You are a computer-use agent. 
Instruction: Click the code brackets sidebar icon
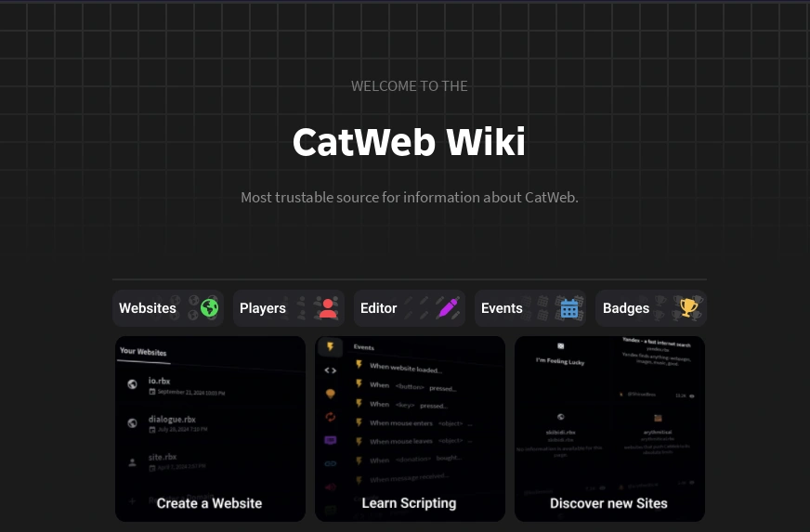tap(330, 370)
